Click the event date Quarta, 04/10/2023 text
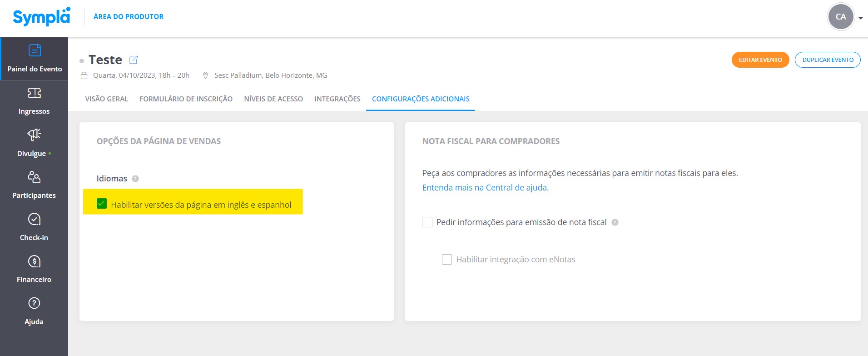 tap(141, 75)
